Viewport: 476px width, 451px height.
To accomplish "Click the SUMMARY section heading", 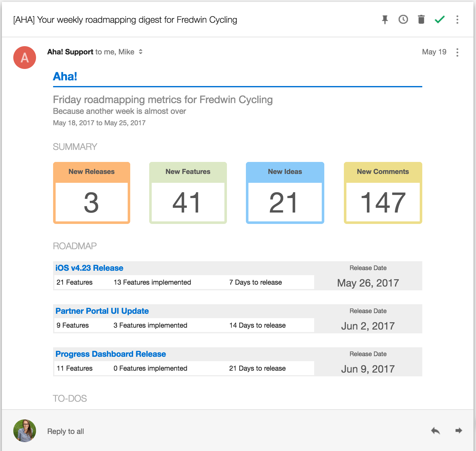I will pos(75,147).
